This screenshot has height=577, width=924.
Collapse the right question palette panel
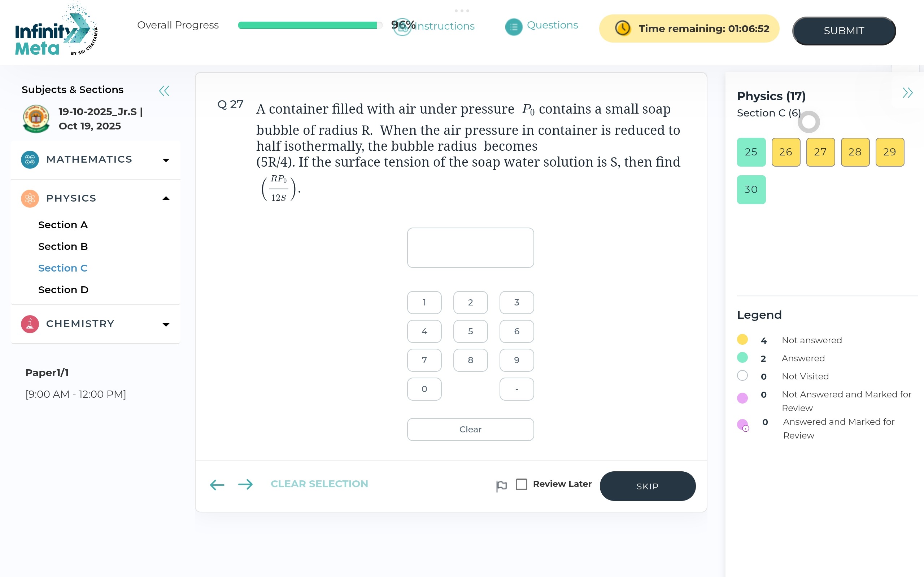coord(907,93)
